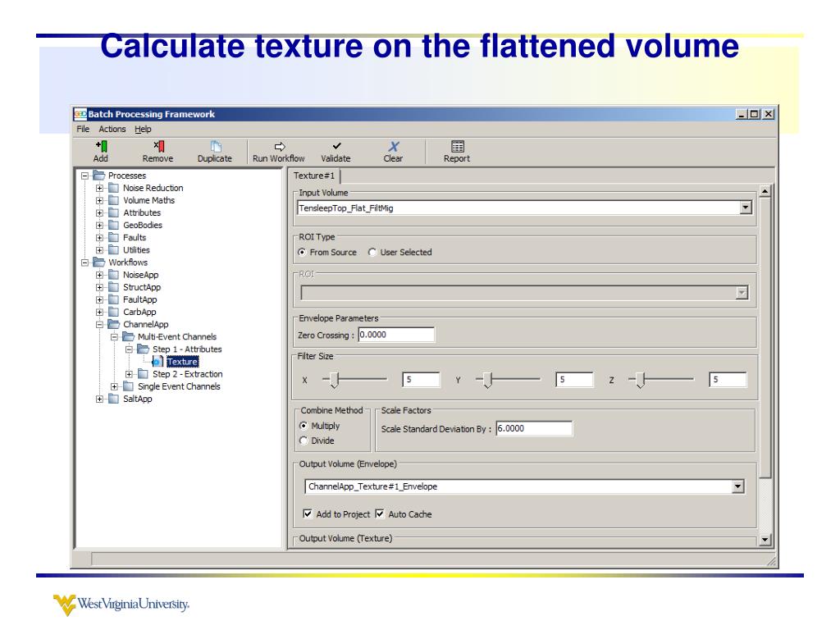Click the panel scrollbar up arrow
The height and width of the screenshot is (630, 840).
coord(765,190)
